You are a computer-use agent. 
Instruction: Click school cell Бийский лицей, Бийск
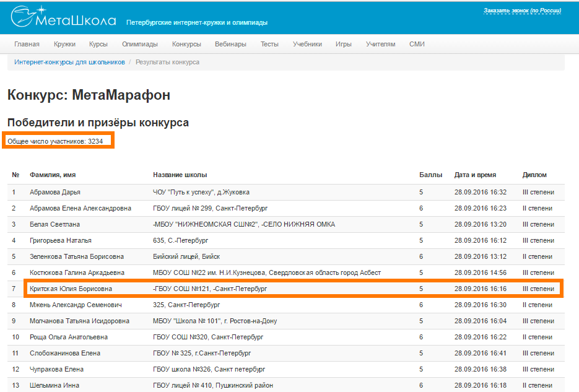point(186,256)
